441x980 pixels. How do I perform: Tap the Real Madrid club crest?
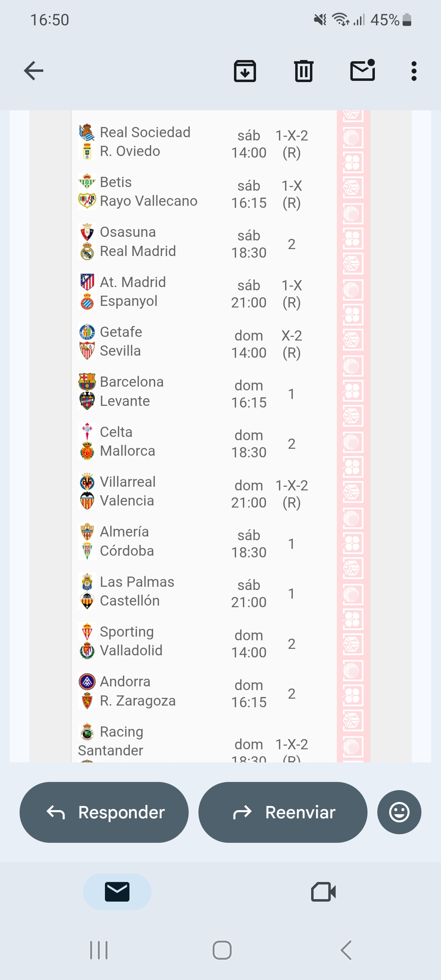coord(87,252)
